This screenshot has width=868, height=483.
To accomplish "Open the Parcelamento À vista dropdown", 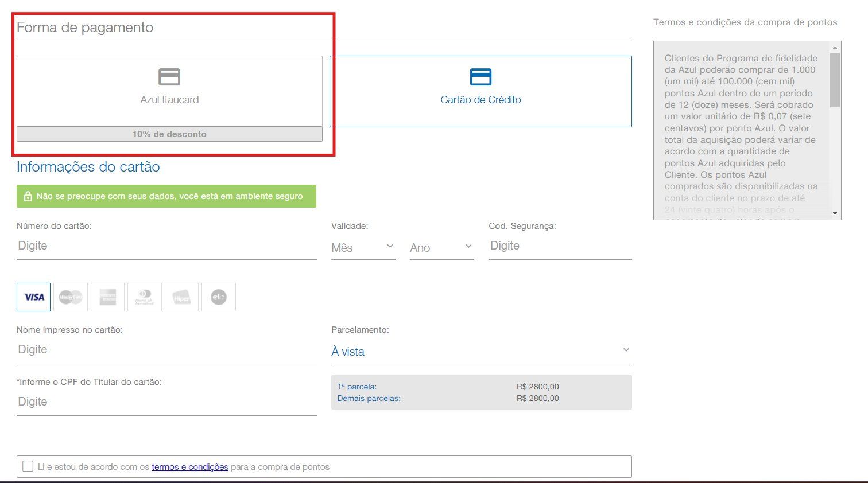I will (x=482, y=351).
